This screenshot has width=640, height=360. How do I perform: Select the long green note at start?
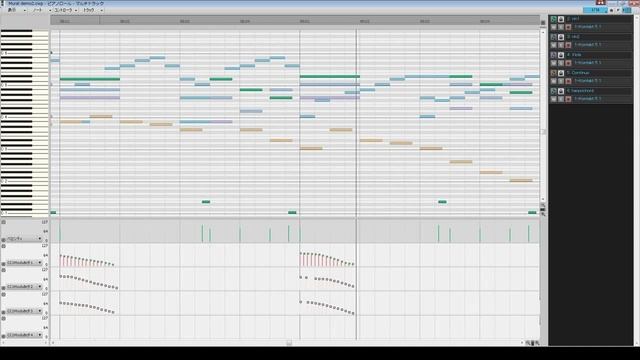[90, 79]
